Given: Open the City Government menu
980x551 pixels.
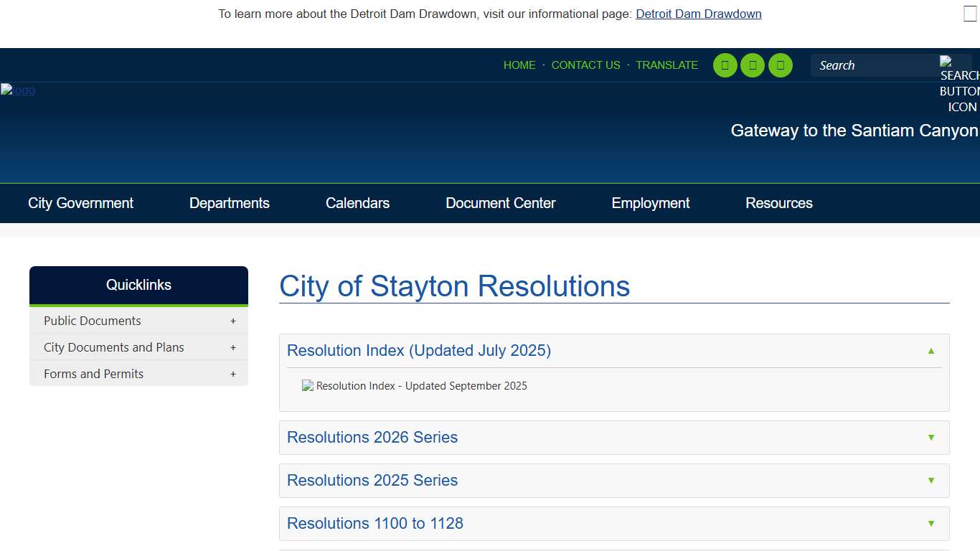Looking at the screenshot, I should [80, 203].
